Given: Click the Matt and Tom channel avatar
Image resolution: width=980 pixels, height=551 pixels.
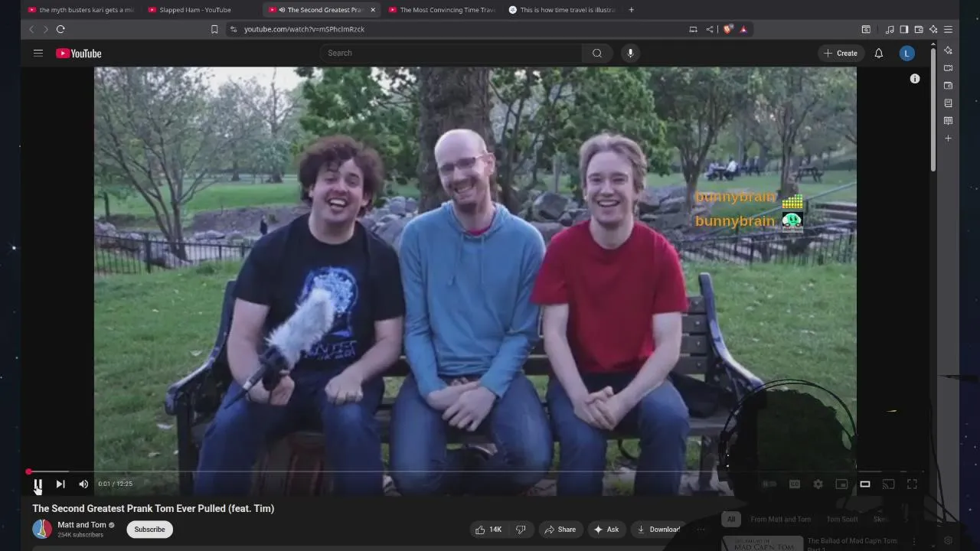Looking at the screenshot, I should tap(42, 529).
